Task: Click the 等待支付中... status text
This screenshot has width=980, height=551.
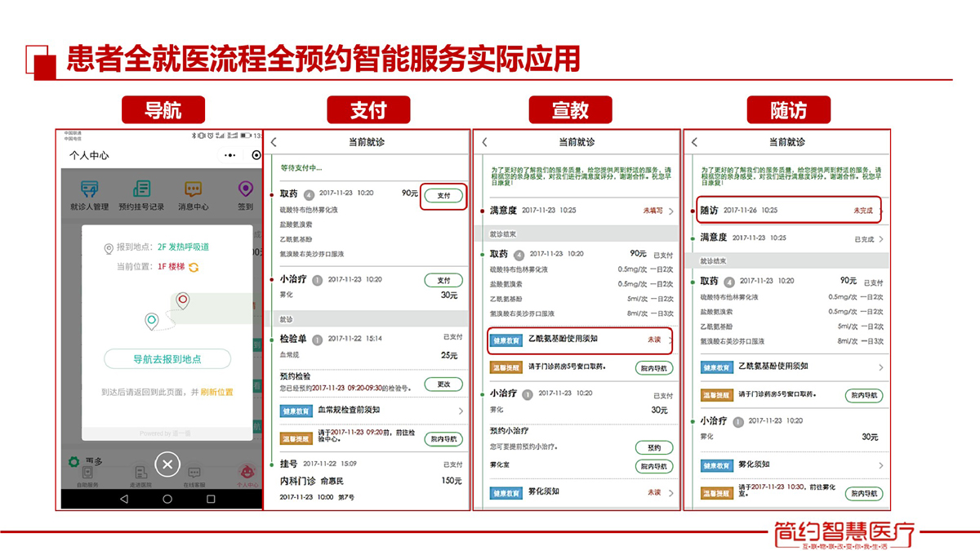Action: coord(301,168)
